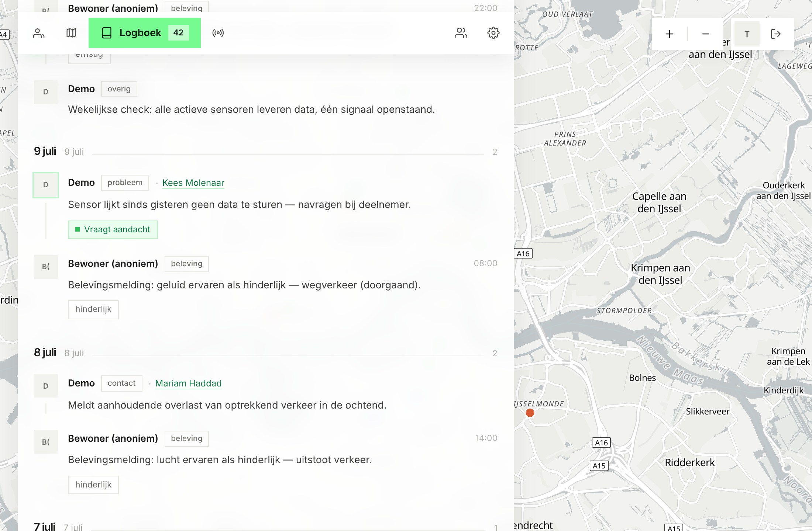Image resolution: width=812 pixels, height=531 pixels.
Task: Click the Vraagt aandacht status badge
Action: [113, 230]
